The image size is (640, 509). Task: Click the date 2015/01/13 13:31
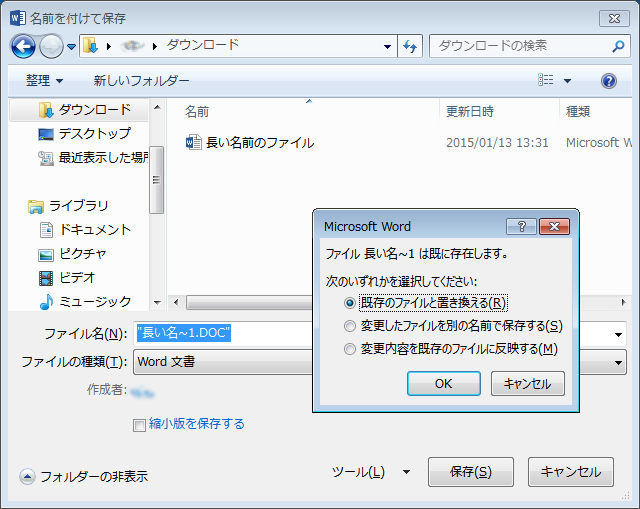[x=497, y=143]
